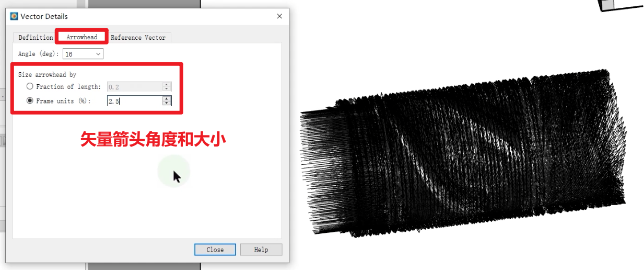The width and height of the screenshot is (644, 270).
Task: Increase Fraction of length with the up arrow
Action: point(167,84)
